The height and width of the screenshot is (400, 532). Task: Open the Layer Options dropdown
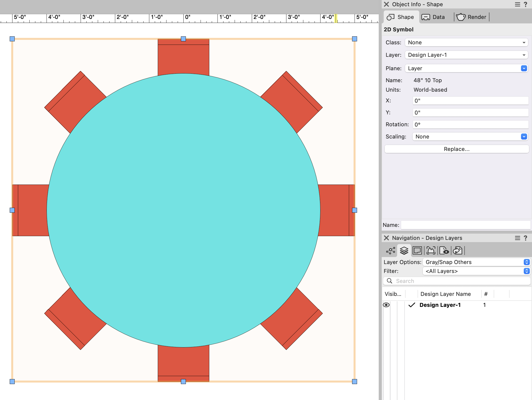click(x=526, y=262)
